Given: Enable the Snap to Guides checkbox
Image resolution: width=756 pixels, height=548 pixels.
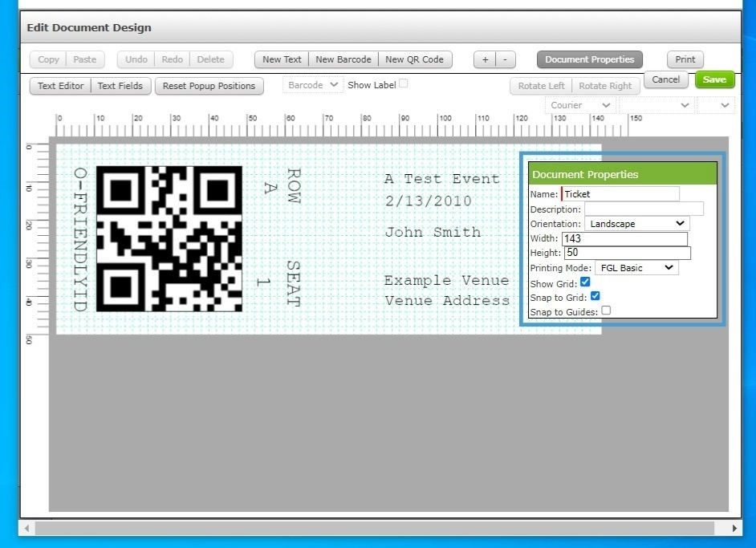Looking at the screenshot, I should (x=606, y=311).
